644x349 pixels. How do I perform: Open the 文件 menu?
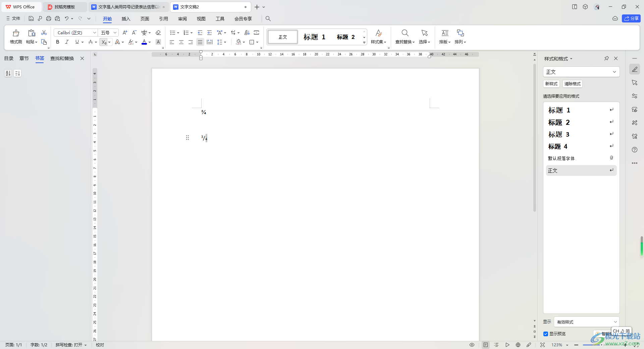tap(13, 18)
